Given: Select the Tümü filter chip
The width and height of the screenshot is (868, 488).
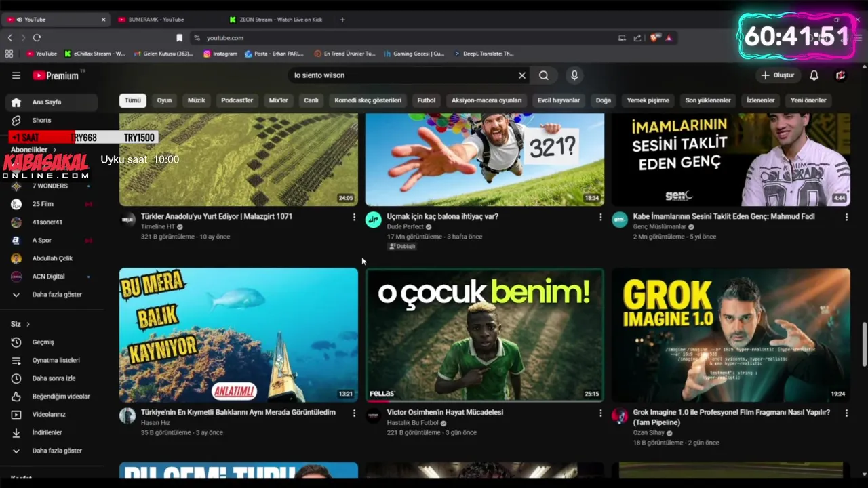Looking at the screenshot, I should coord(133,100).
